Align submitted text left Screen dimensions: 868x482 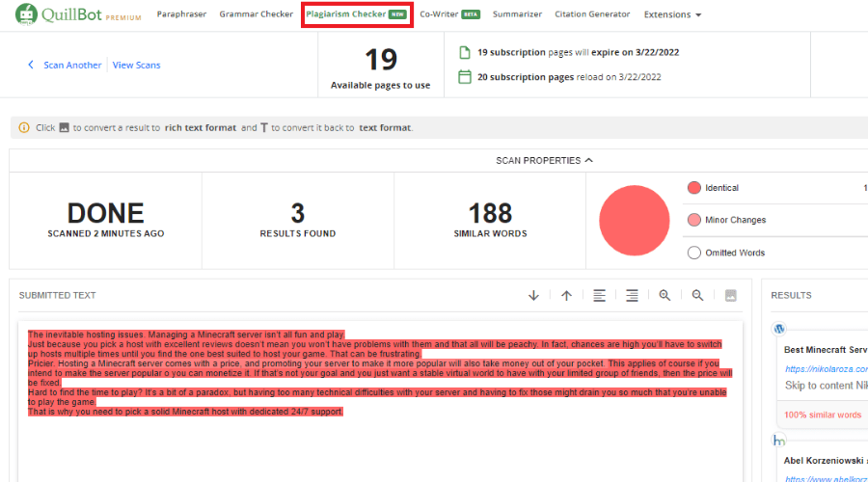[x=599, y=296]
